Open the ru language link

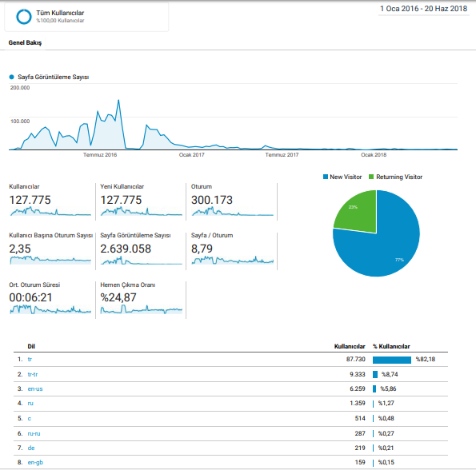click(30, 404)
